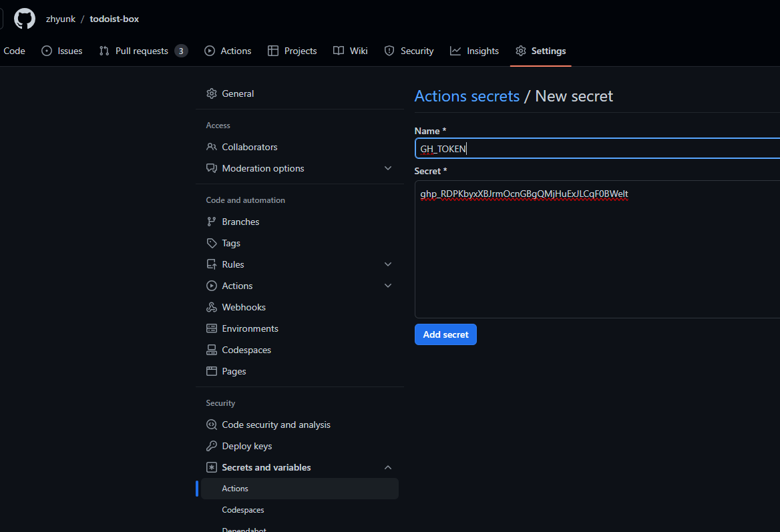This screenshot has width=780, height=532.
Task: Select Codespaces under Secrets and variables
Action: (x=299, y=509)
